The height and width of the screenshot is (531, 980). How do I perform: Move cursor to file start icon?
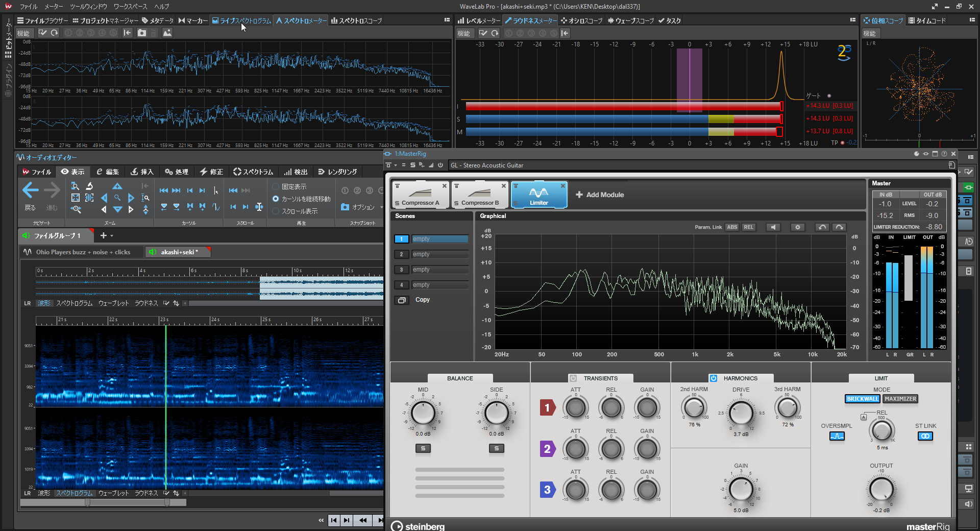coord(164,190)
